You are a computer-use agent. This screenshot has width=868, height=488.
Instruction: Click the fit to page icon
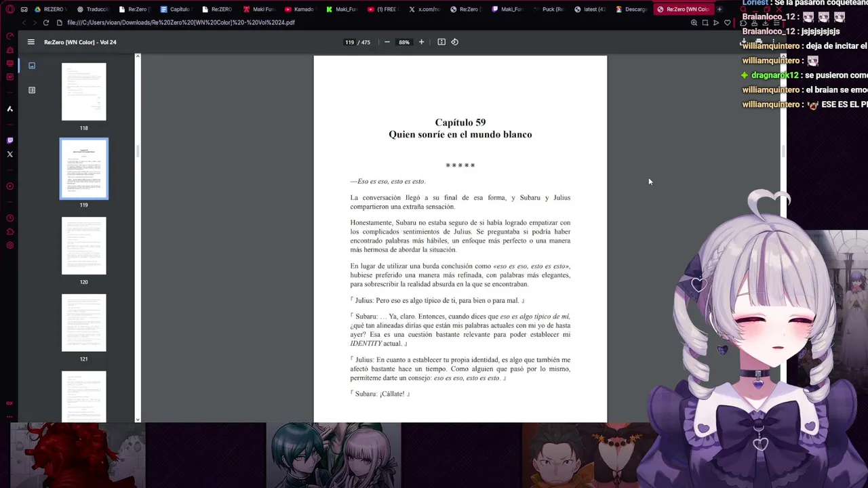coord(441,42)
